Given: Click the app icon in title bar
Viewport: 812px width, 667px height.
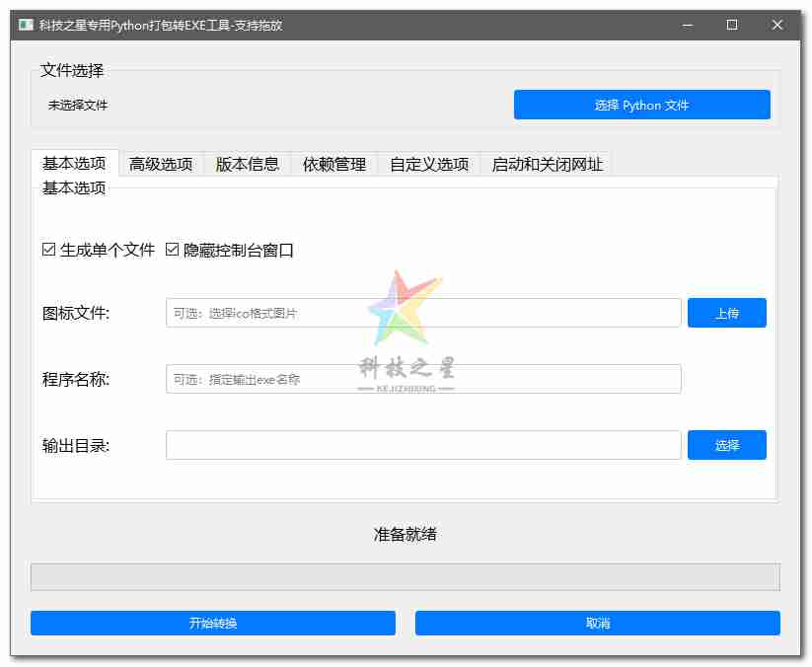Looking at the screenshot, I should (x=26, y=26).
